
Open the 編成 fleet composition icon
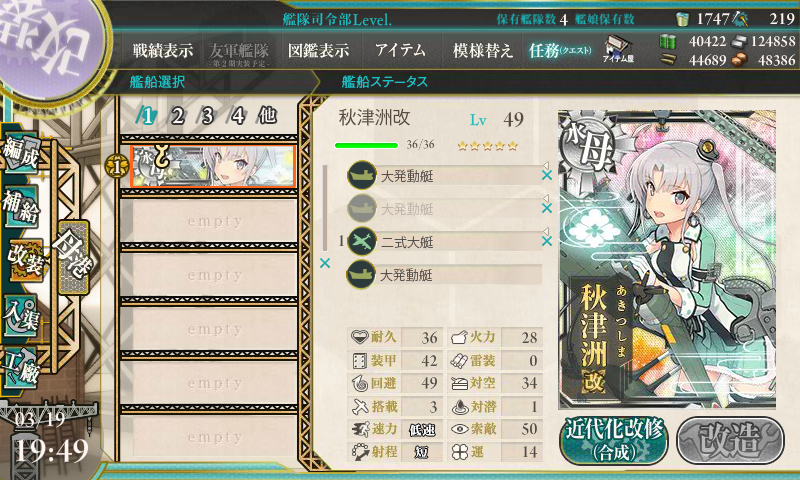click(21, 151)
